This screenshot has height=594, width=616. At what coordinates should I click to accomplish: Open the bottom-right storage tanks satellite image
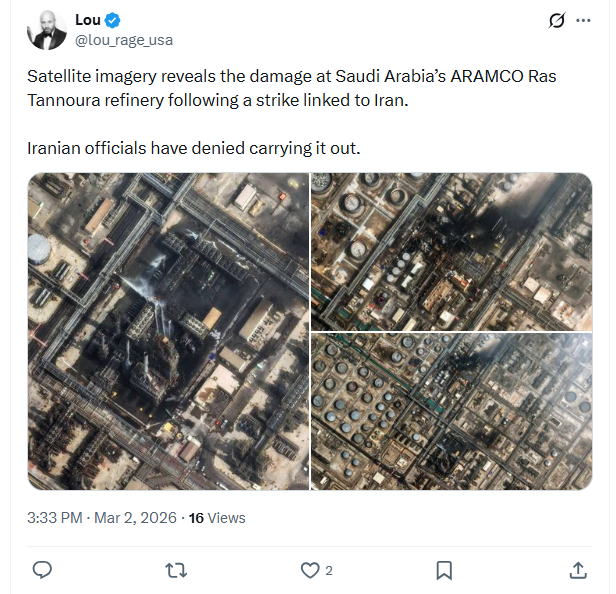451,411
